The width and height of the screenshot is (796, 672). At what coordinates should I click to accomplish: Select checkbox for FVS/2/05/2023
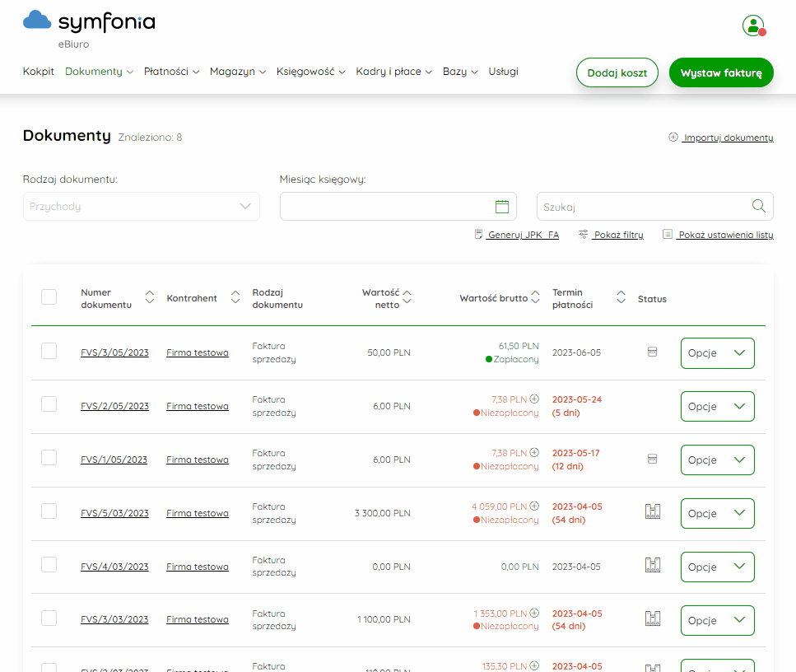[x=49, y=404]
